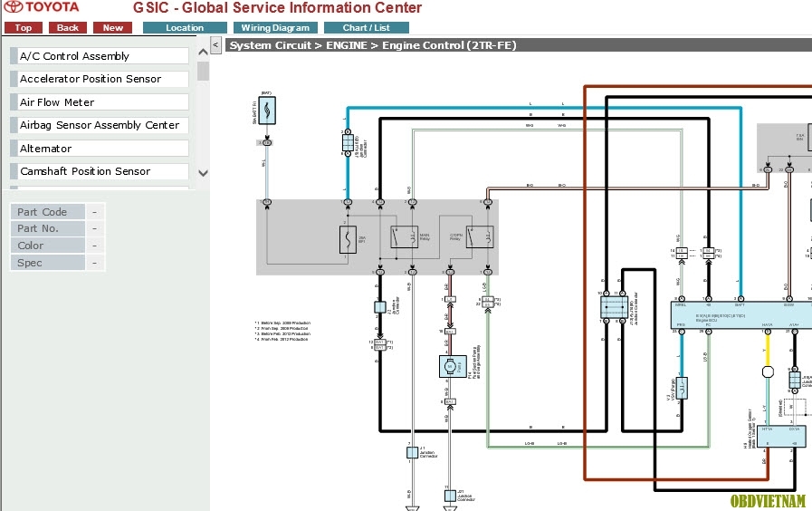Click the New button
The image size is (812, 511).
pyautogui.click(x=113, y=28)
